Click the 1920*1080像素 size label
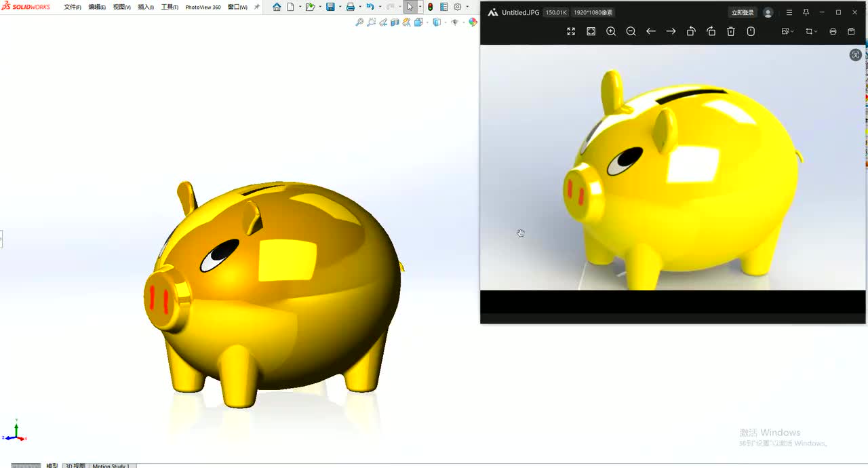 593,12
